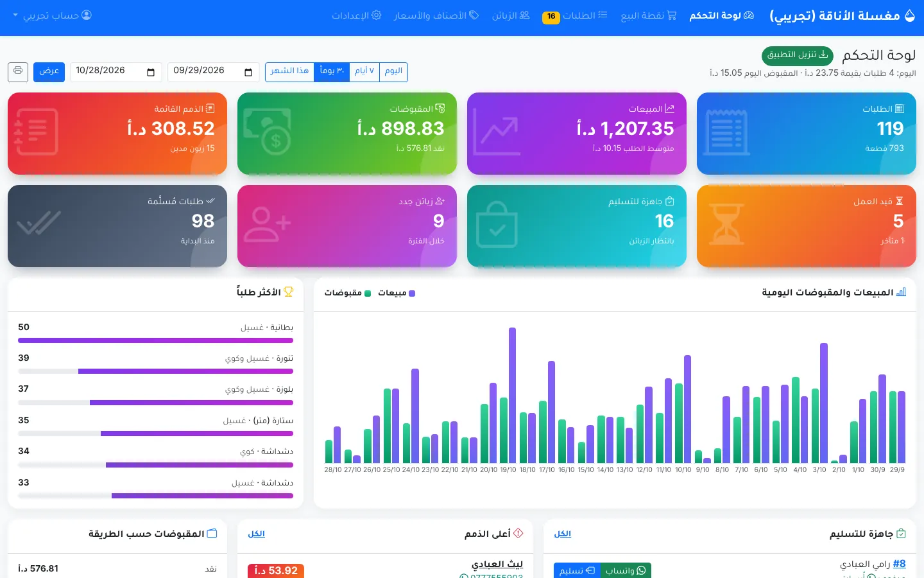Viewport: 924px width, 578px height.
Task: Toggle the مقبوضات series in the chart legend
Action: [x=348, y=293]
